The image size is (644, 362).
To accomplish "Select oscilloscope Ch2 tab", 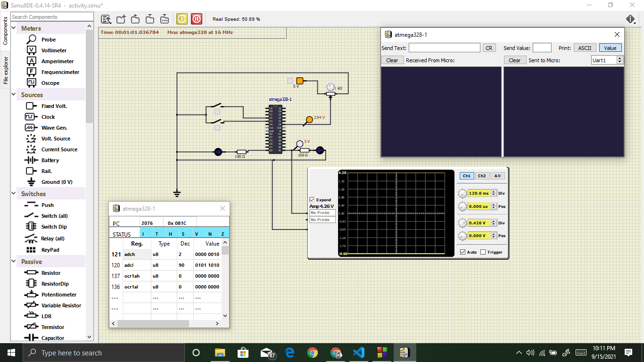I will (481, 176).
